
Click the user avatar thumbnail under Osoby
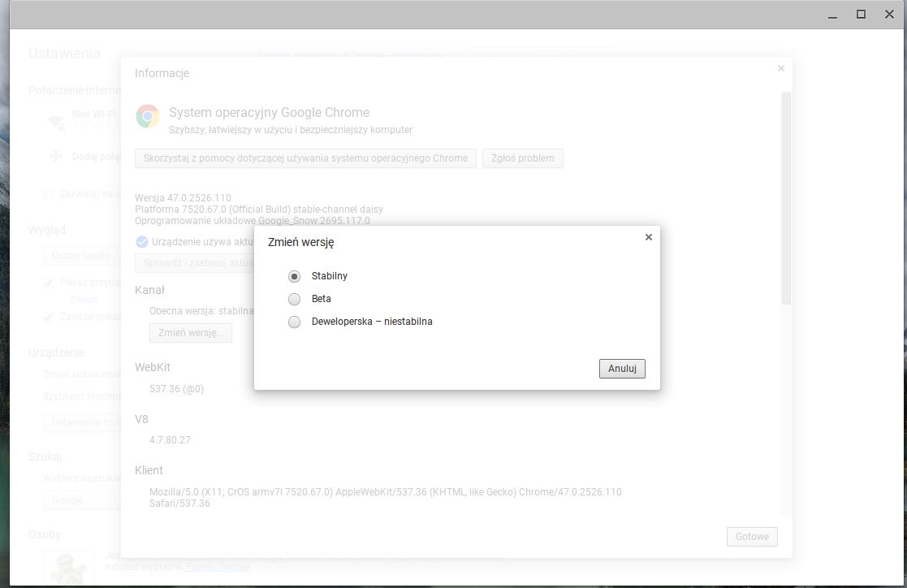(69, 568)
